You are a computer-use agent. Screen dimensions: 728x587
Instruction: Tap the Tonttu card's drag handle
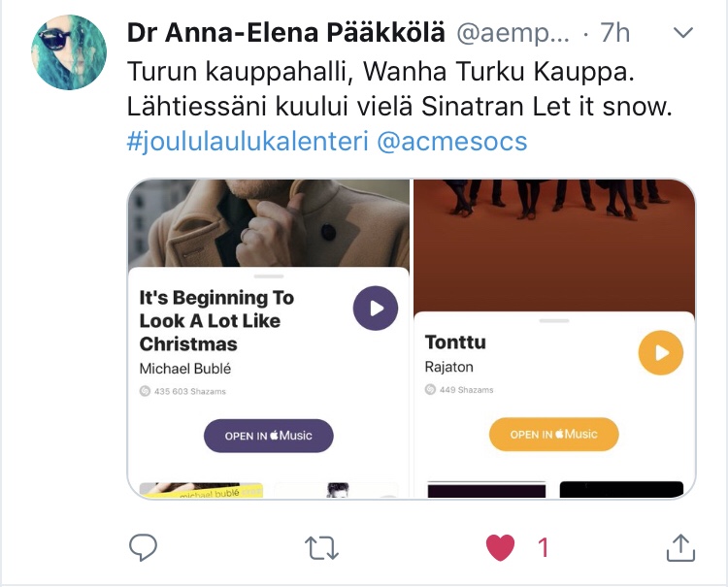pos(554,320)
